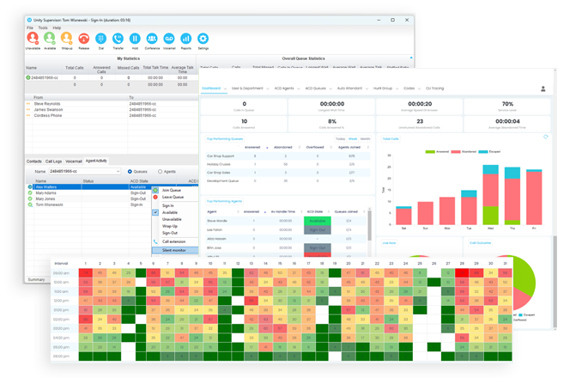This screenshot has width=588, height=378.
Task: Open the File menu
Action: pyautogui.click(x=30, y=27)
